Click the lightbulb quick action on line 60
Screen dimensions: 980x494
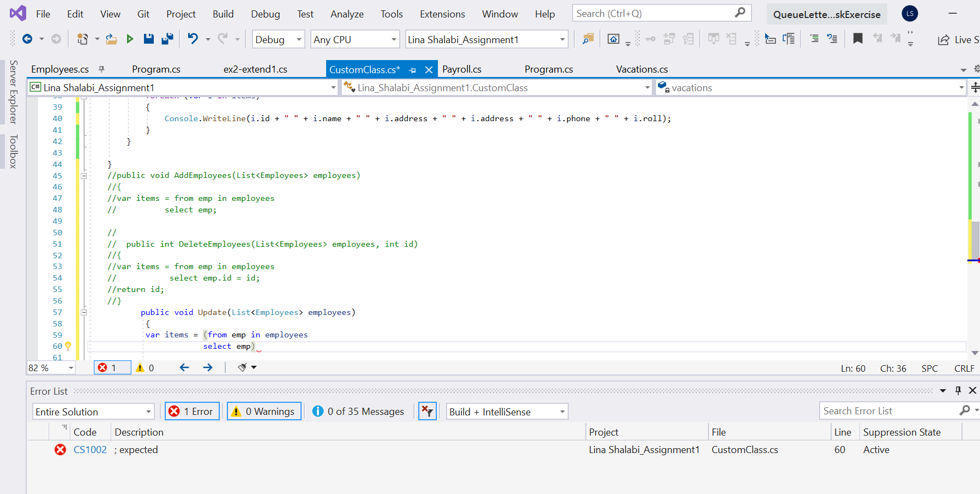[x=68, y=346]
